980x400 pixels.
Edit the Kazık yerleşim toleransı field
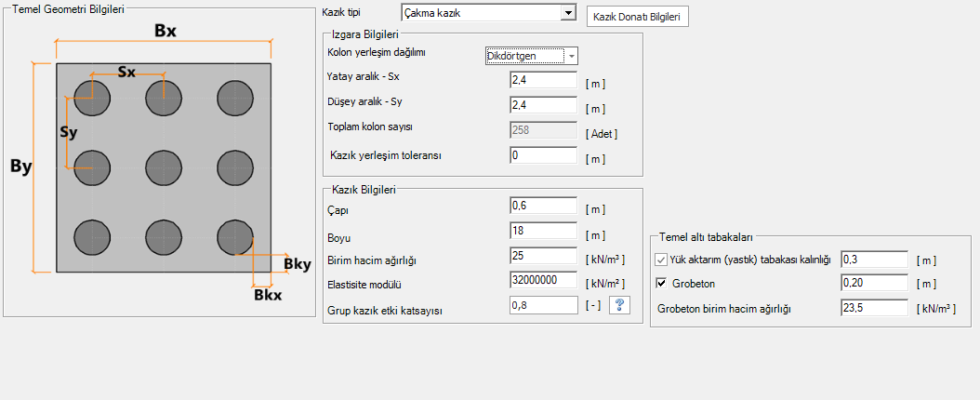[x=543, y=155]
